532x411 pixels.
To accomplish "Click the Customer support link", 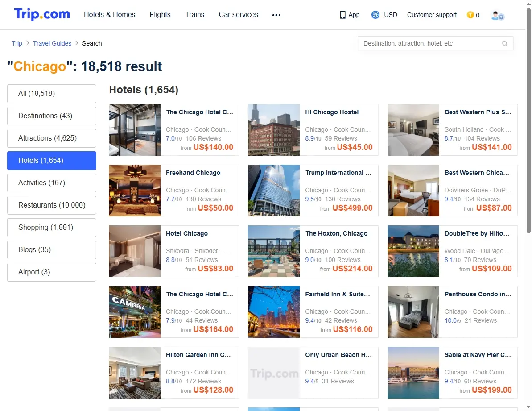I will (x=432, y=15).
